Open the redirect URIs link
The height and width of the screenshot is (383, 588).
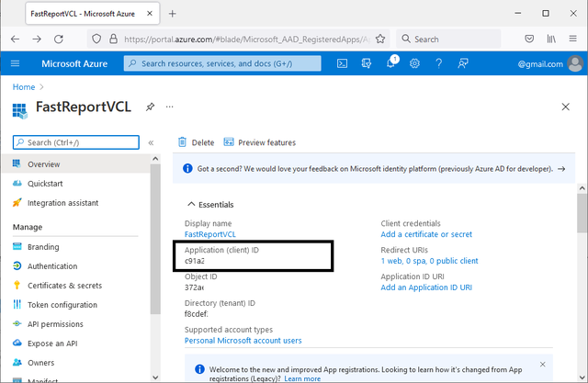pyautogui.click(x=429, y=261)
